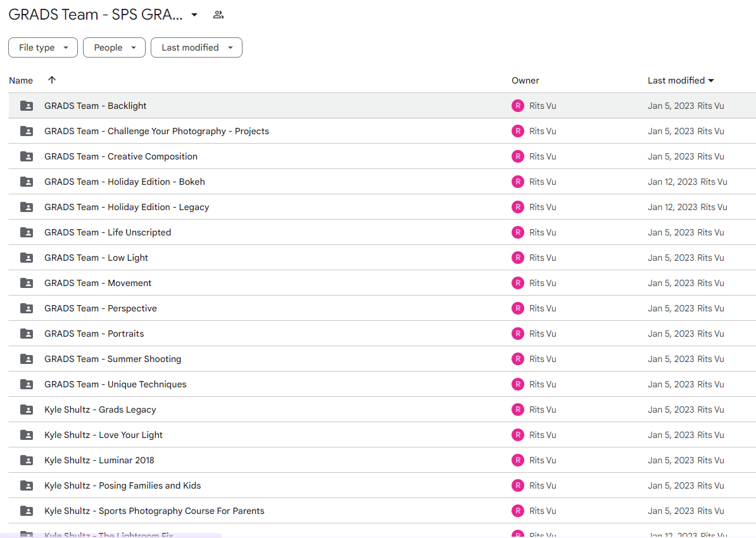The height and width of the screenshot is (538, 756).
Task: Click folder icon of GRADS Team - Perspective
Action: 27,308
